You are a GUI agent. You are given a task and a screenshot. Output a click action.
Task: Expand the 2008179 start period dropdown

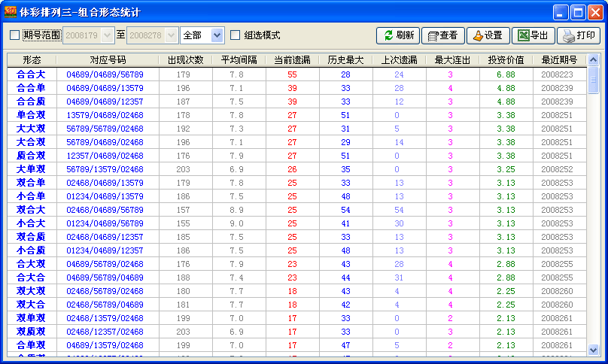click(x=107, y=35)
